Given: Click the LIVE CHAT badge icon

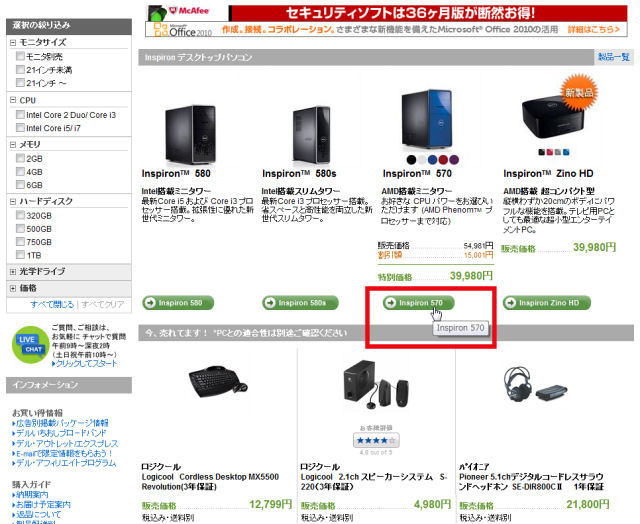Looking at the screenshot, I should click(31, 344).
